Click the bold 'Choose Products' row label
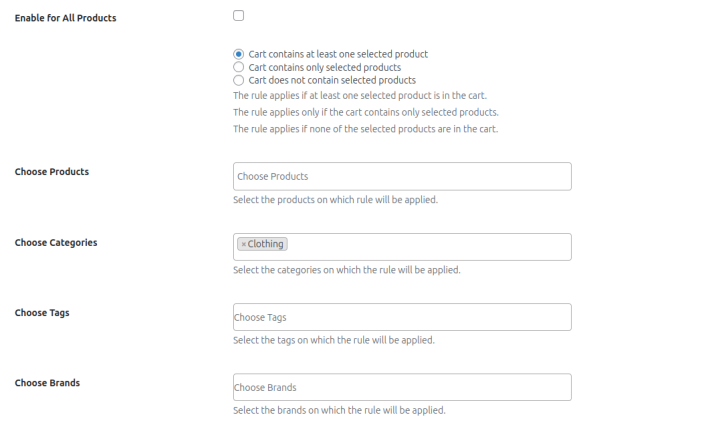 52,172
